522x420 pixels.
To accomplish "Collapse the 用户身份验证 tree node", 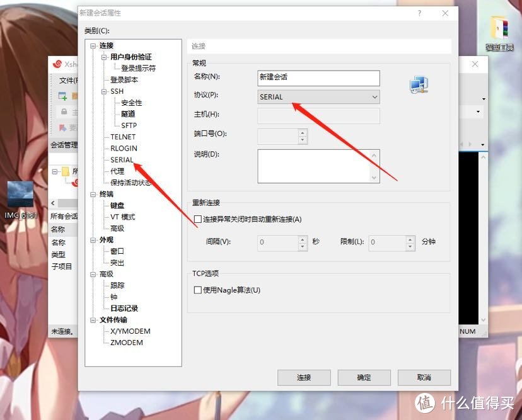I will 104,57.
